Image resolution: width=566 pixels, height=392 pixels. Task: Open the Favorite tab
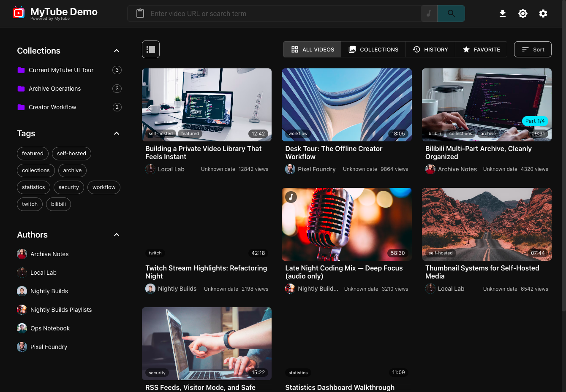tap(481, 49)
